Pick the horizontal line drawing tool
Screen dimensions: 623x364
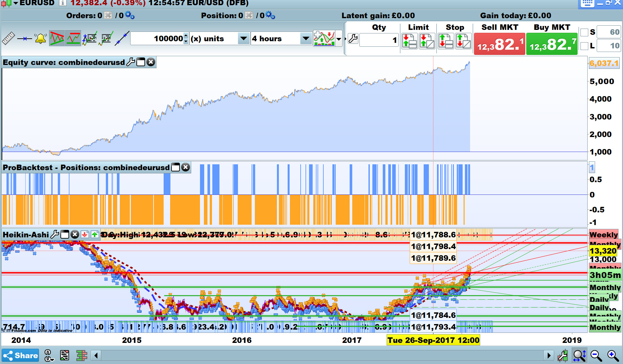coord(24,39)
